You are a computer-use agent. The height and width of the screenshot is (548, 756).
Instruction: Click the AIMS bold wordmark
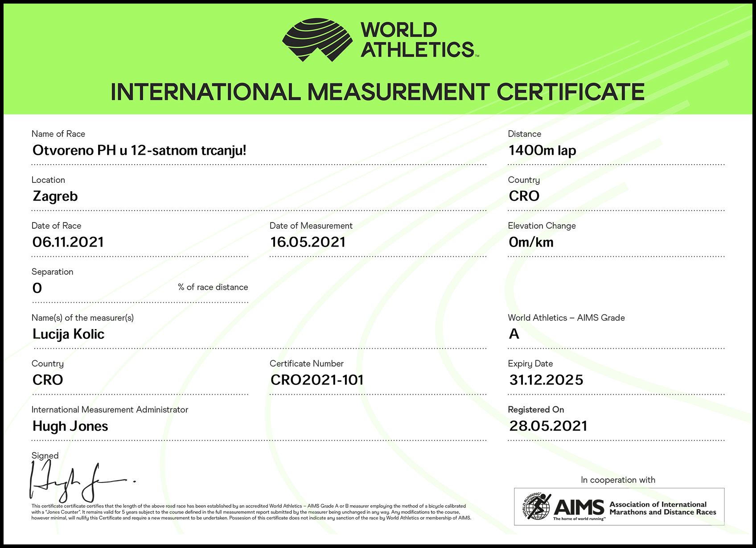pyautogui.click(x=579, y=507)
